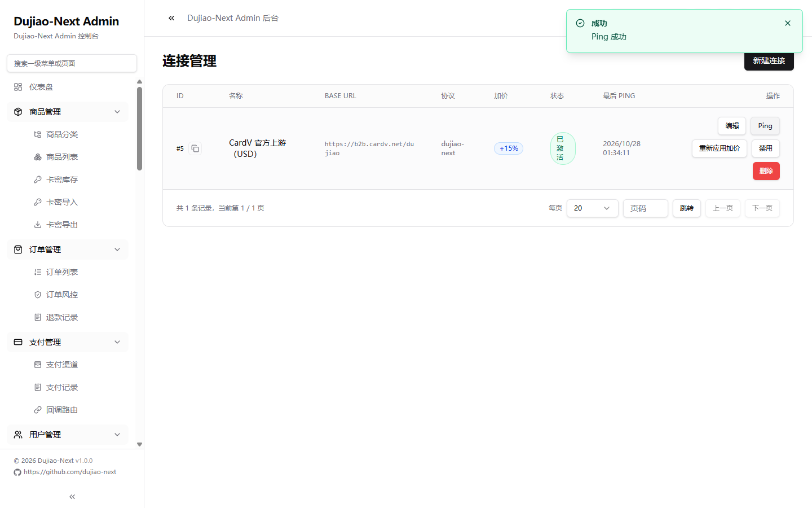This screenshot has width=812, height=508.
Task: Click the GitHub logo icon
Action: 17,472
